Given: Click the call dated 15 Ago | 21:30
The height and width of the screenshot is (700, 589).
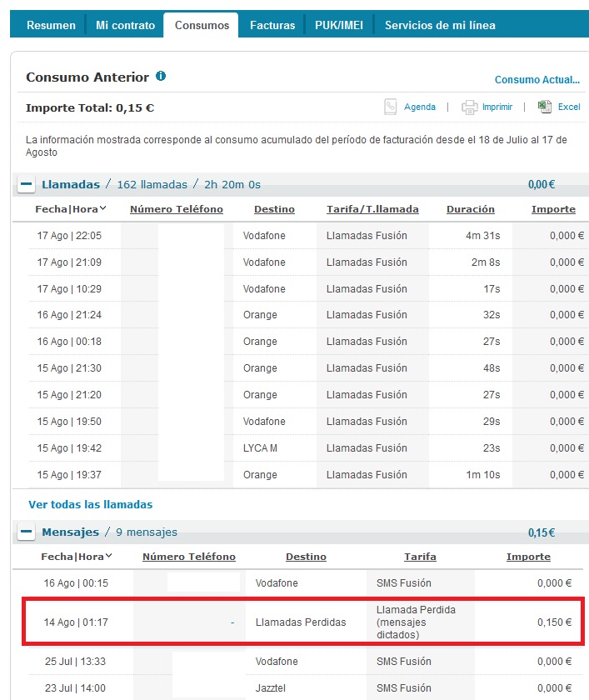Looking at the screenshot, I should pos(69,368).
